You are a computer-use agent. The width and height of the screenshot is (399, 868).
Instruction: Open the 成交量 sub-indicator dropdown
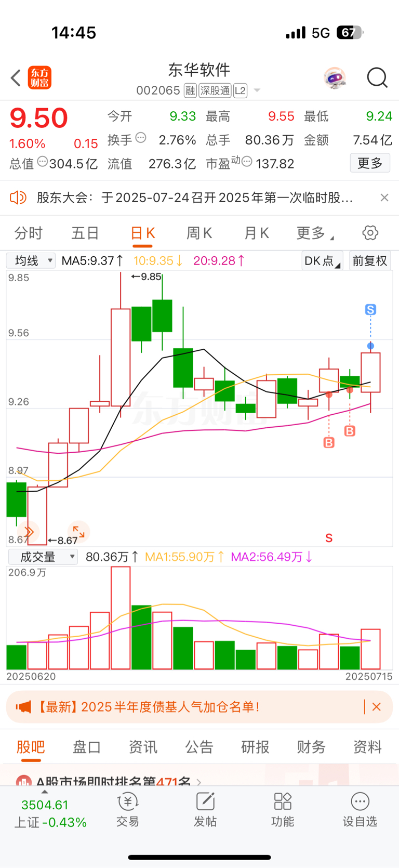[43, 557]
